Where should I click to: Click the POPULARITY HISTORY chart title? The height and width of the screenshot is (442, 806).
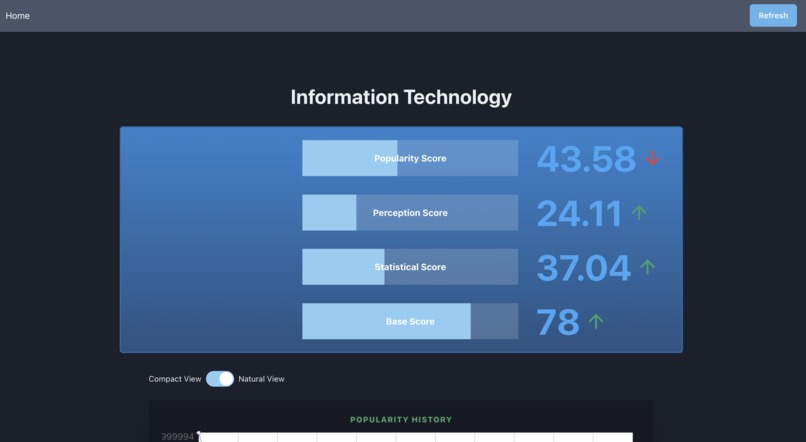click(x=401, y=419)
